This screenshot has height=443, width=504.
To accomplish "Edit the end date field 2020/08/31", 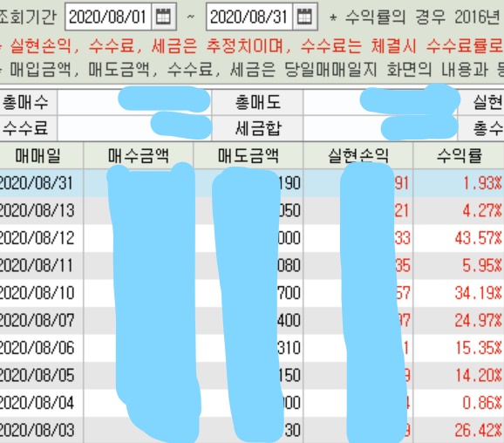I will pos(249,17).
